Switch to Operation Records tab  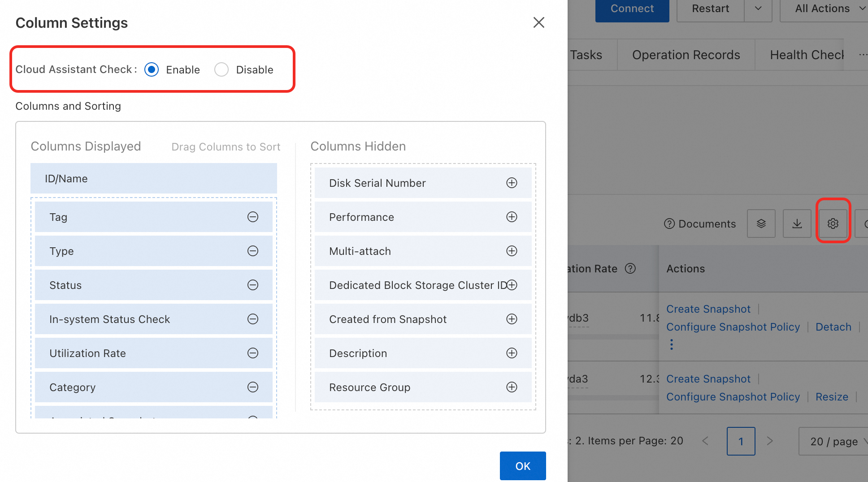pyautogui.click(x=686, y=55)
